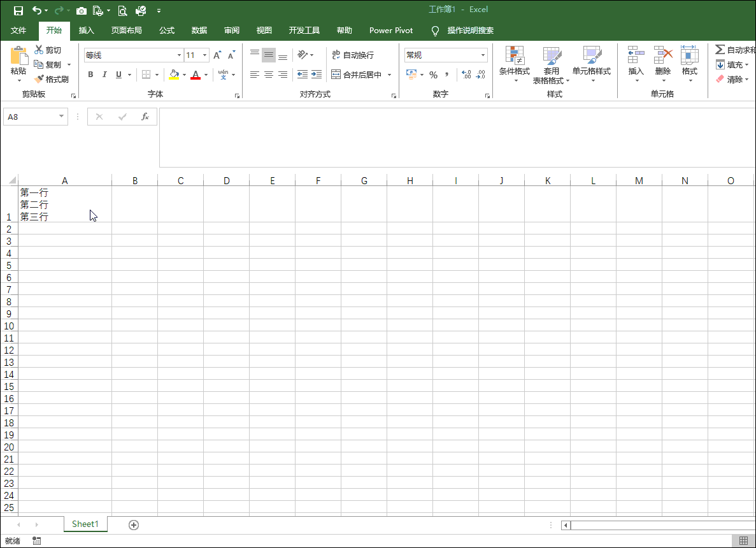The width and height of the screenshot is (756, 548).
Task: Switch to Formulas (公式) tab
Action: coord(167,31)
